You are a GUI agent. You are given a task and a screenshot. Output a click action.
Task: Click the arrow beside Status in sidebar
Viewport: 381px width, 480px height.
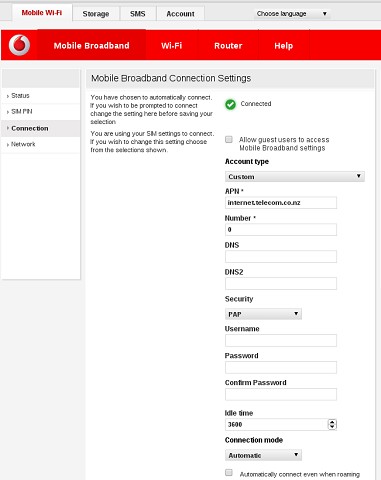(7, 96)
